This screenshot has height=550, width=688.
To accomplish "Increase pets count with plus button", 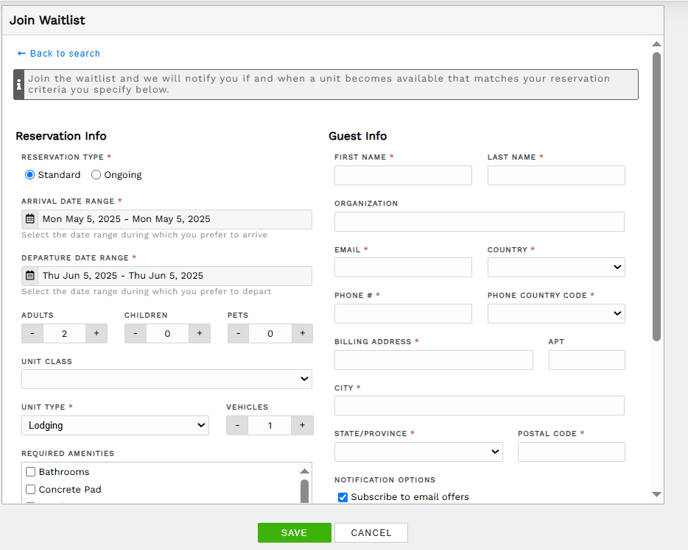I will tap(302, 333).
